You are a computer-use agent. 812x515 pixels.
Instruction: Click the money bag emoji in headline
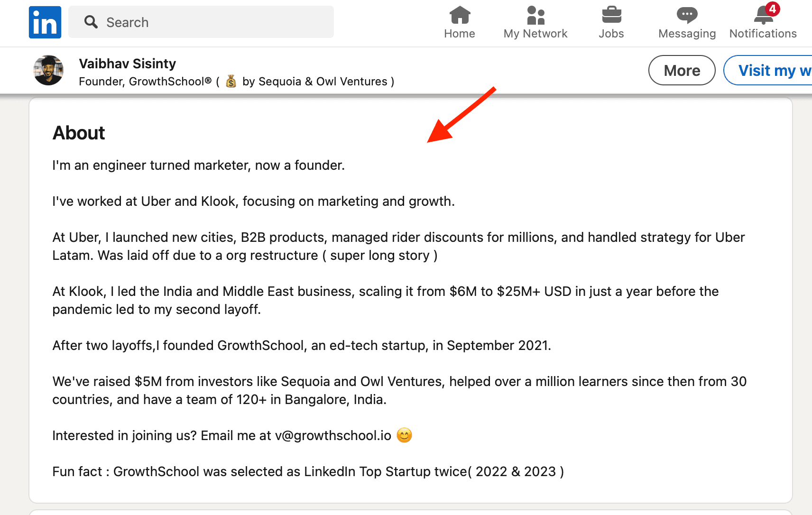point(231,82)
